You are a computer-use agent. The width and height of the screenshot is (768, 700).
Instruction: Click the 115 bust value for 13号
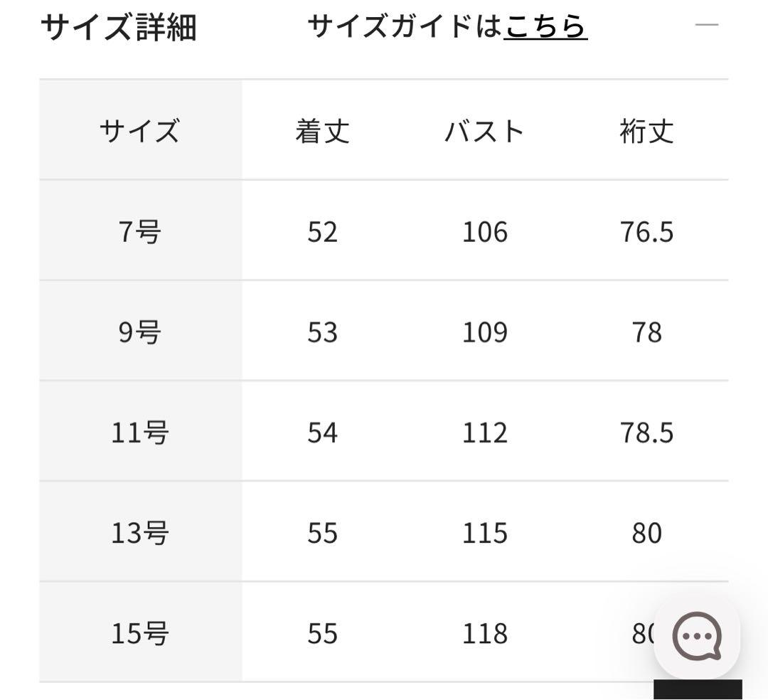485,533
